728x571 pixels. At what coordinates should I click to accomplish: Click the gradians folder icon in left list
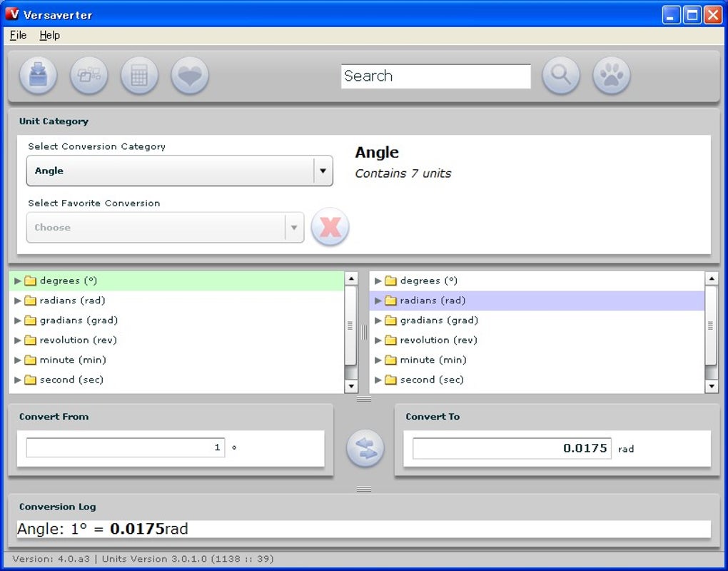click(x=30, y=320)
